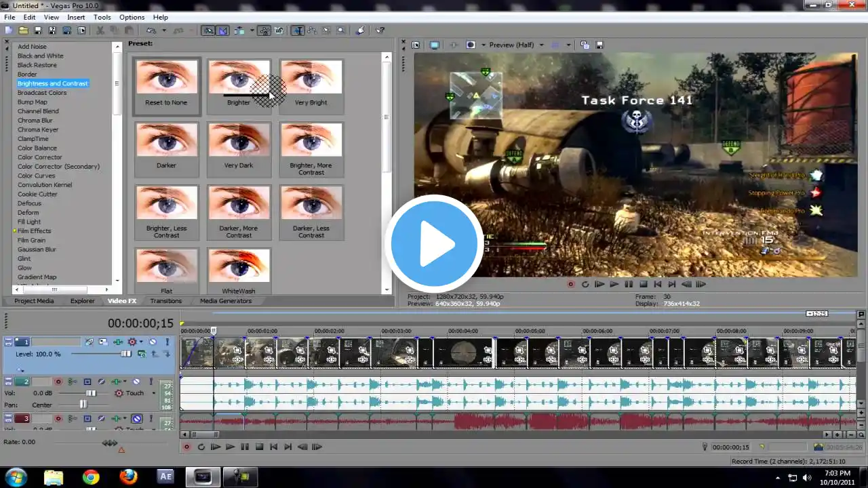Click the External Monitor preview icon

(x=435, y=45)
